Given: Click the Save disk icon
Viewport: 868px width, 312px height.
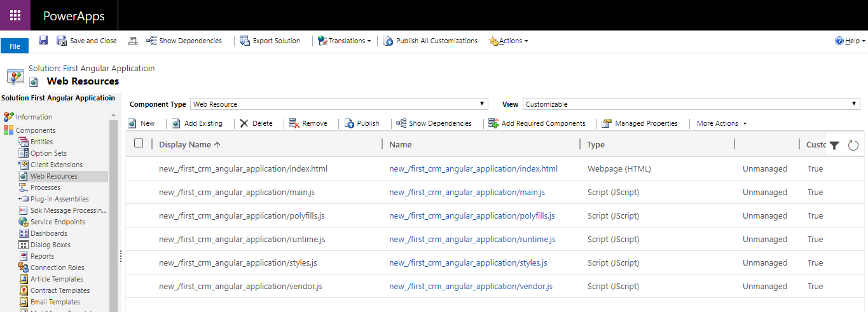Looking at the screenshot, I should tap(43, 40).
